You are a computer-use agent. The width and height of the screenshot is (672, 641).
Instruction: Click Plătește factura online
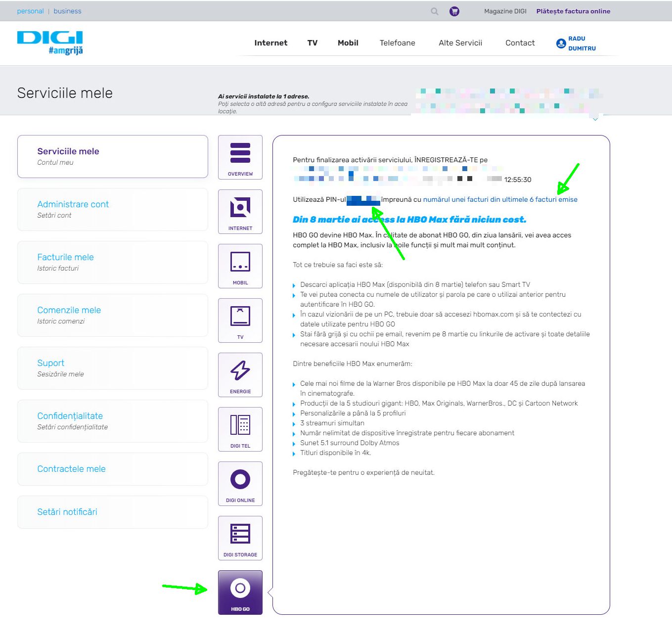[x=573, y=11]
